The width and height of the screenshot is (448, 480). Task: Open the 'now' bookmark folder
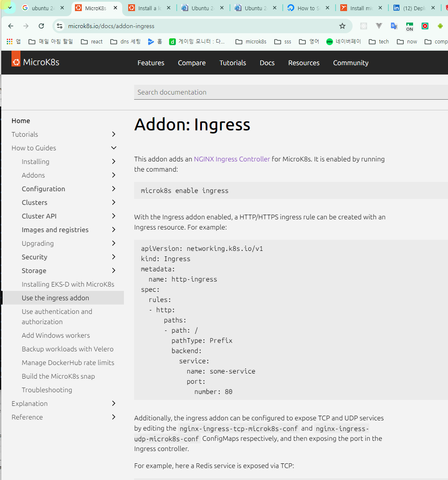[x=407, y=42]
